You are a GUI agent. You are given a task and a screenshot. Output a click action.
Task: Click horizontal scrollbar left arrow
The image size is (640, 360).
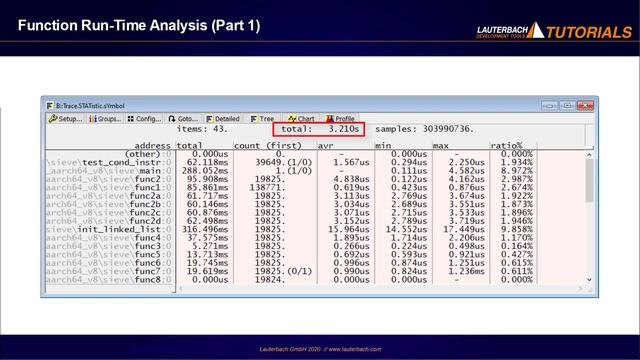180,288
